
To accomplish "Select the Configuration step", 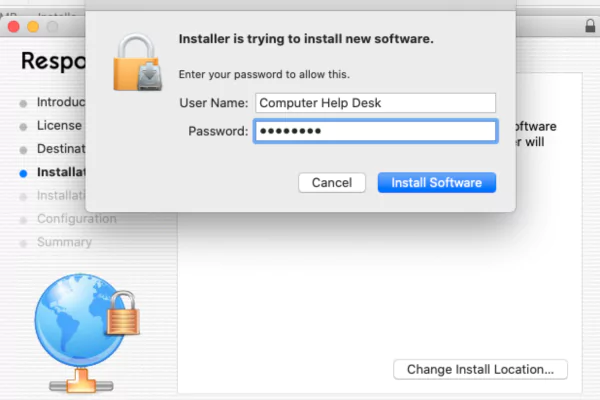I will click(76, 219).
